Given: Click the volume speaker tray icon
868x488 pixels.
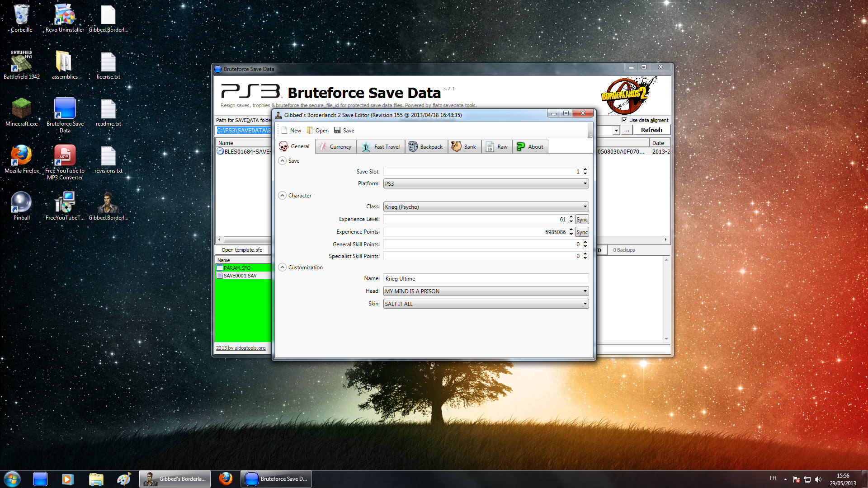Looking at the screenshot, I should [x=818, y=479].
